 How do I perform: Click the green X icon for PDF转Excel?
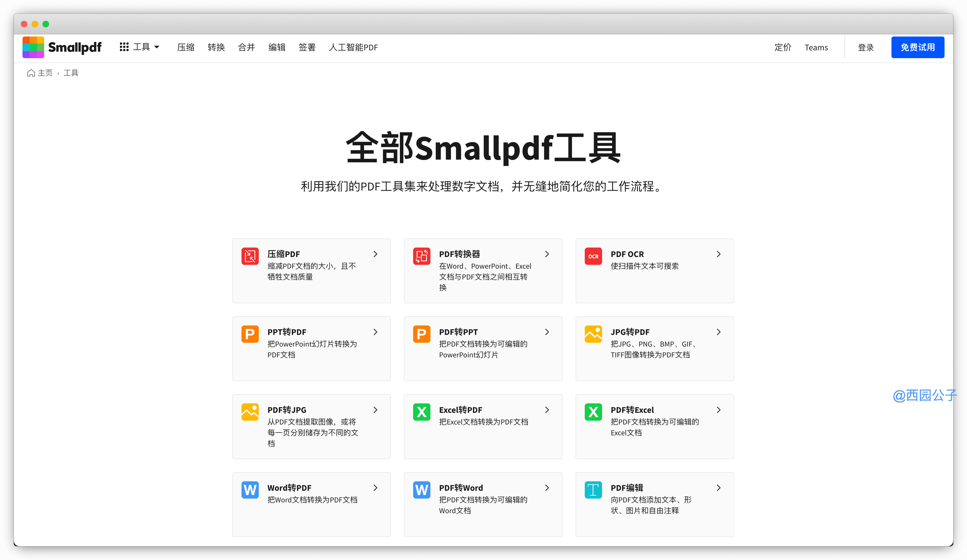pos(593,412)
